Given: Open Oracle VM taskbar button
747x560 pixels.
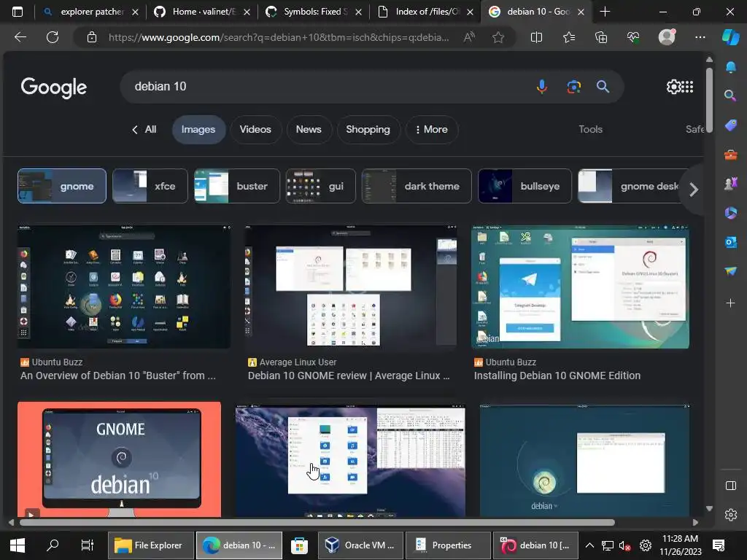Looking at the screenshot, I should pyautogui.click(x=360, y=545).
